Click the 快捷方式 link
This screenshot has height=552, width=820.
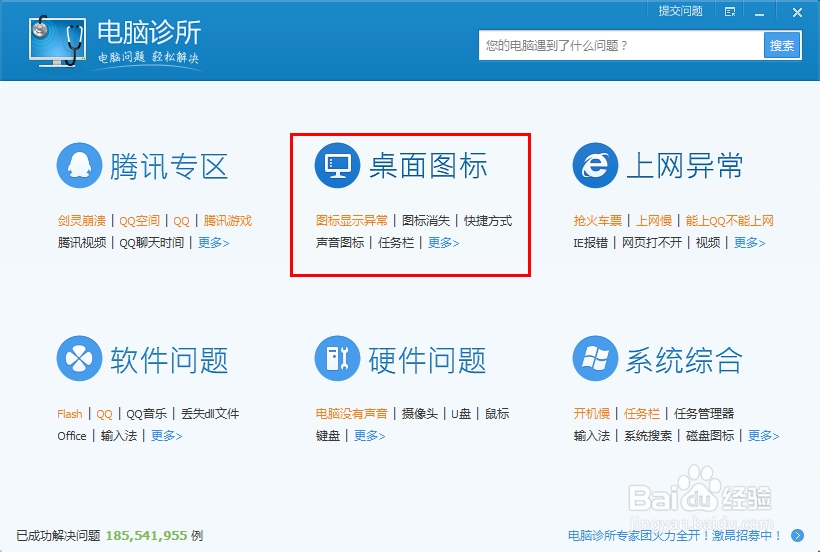click(488, 221)
